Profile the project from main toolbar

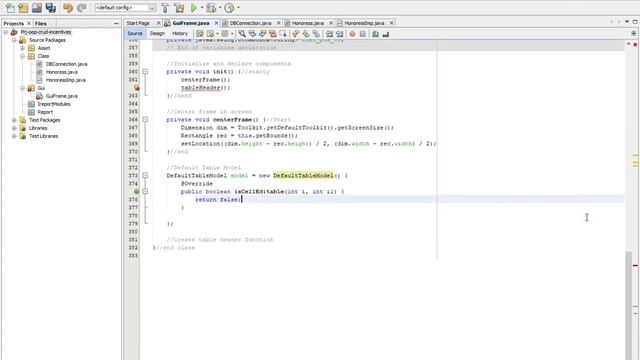[x=229, y=7]
